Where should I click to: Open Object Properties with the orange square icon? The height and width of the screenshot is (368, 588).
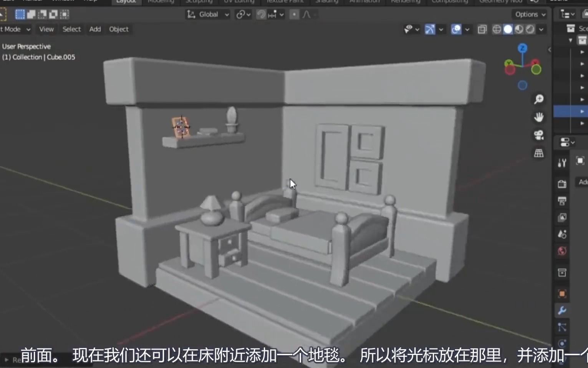[561, 293]
